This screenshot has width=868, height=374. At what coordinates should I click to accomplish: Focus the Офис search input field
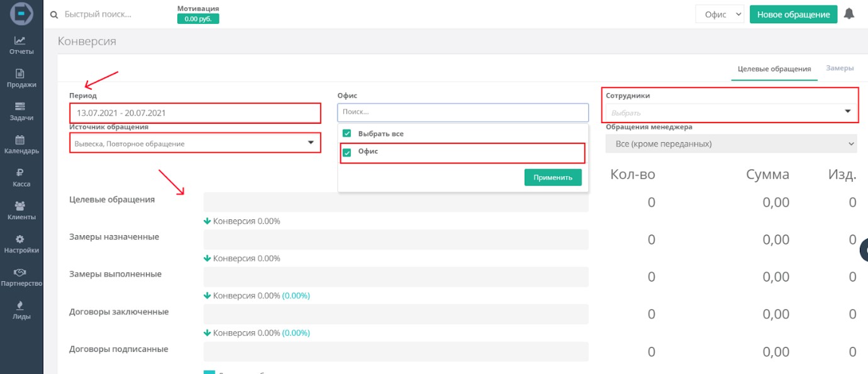(x=463, y=112)
